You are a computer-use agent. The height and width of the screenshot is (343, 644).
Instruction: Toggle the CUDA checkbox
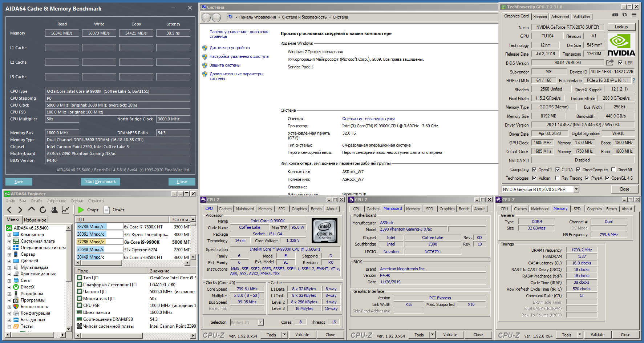558,169
